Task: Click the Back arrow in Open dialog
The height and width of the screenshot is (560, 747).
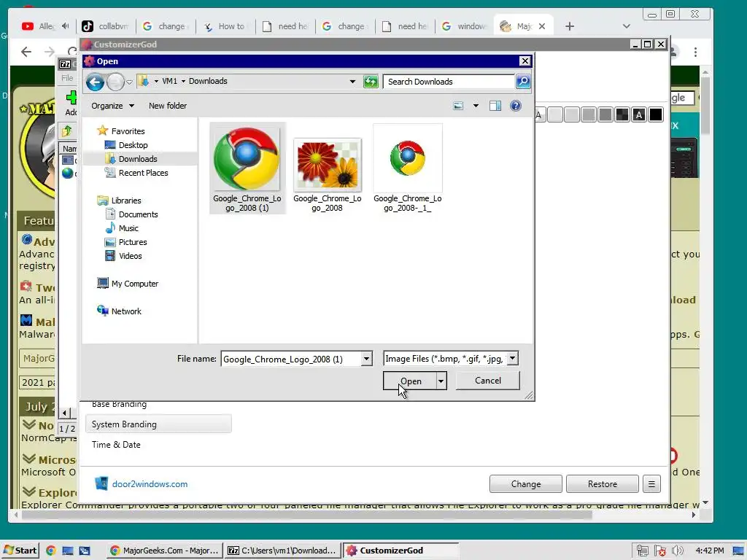Action: pyautogui.click(x=95, y=82)
